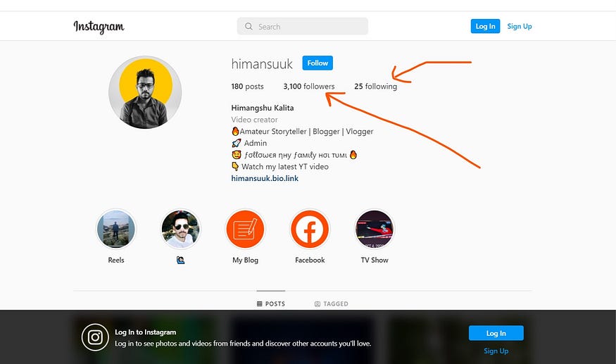Click the Watch my latest YT video line
The image size is (616, 364).
280,167
